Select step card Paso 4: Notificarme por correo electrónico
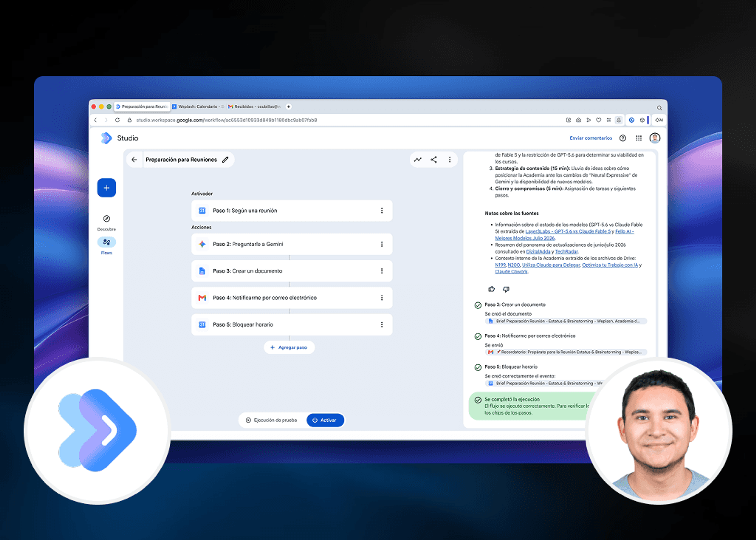Screen dimensions: 756x540 [x=292, y=298]
